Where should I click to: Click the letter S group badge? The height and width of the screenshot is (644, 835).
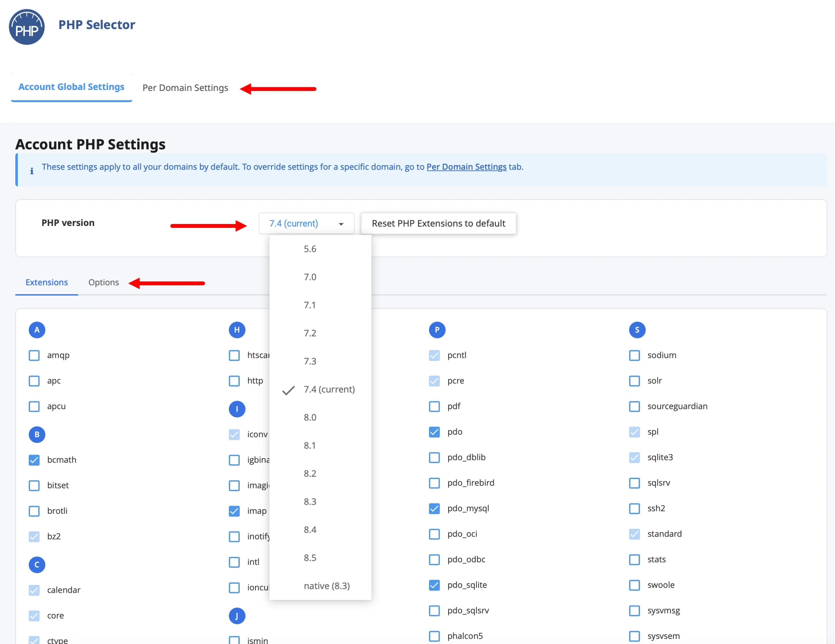[x=637, y=330]
